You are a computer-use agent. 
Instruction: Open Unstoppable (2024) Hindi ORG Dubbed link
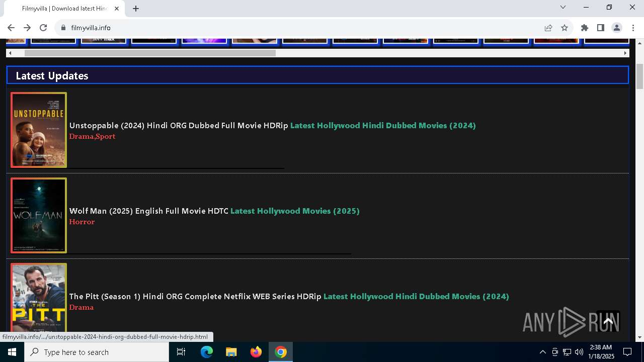coord(179,125)
